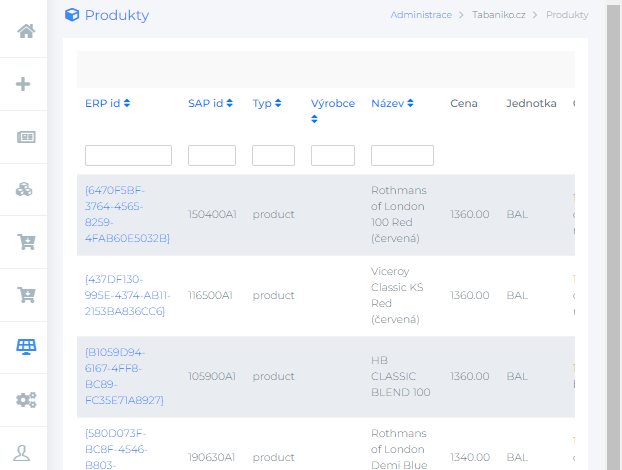Open the card/voucher icon in sidebar
This screenshot has height=470, width=622.
click(26, 137)
